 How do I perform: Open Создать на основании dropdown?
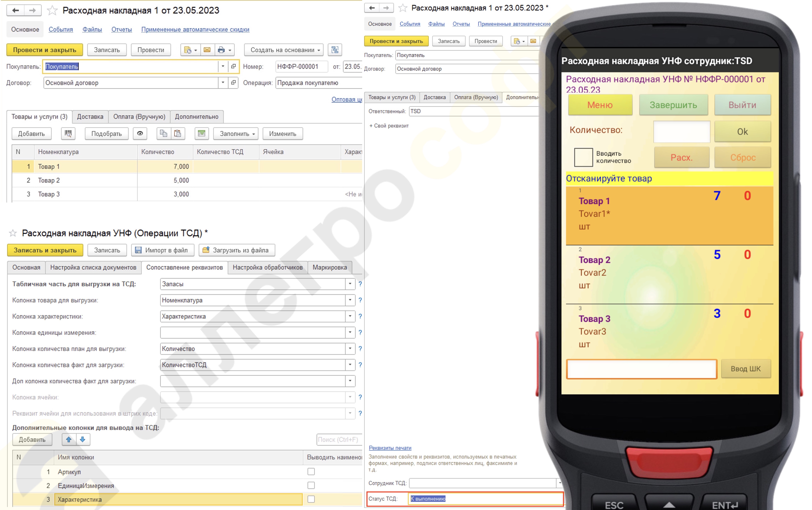(283, 50)
